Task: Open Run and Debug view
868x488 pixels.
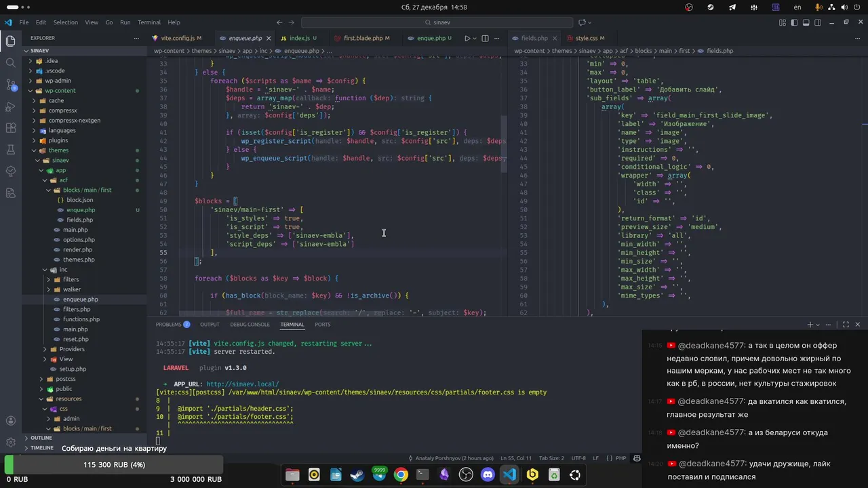Action: (11, 106)
